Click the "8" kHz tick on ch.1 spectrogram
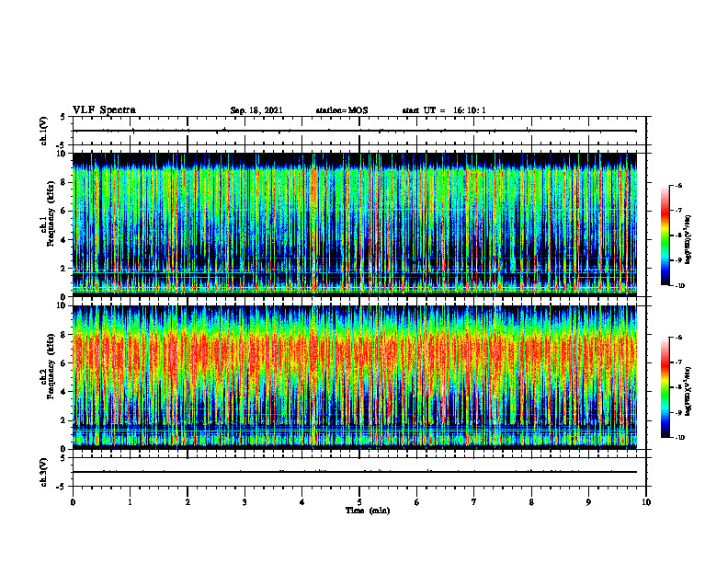Viewport: 728px width, 563px height. coord(64,182)
